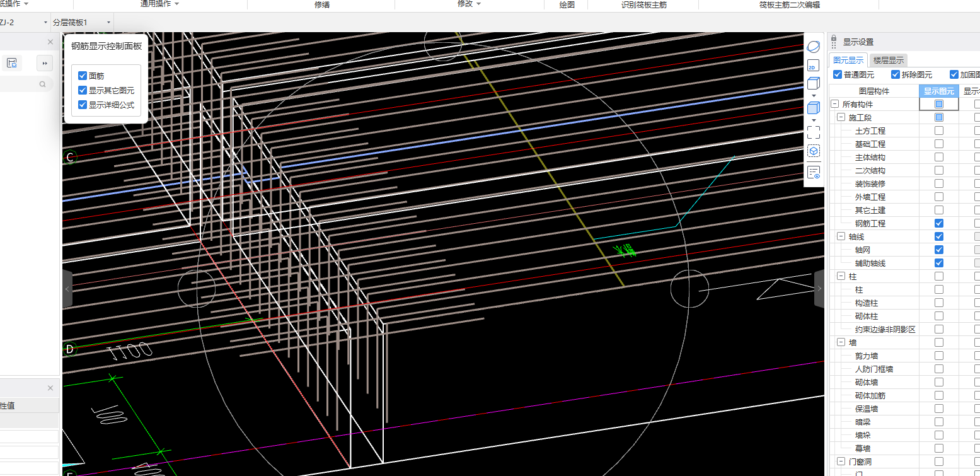Select the 砌体柱 row
This screenshot has width=980, height=476.
(x=867, y=316)
